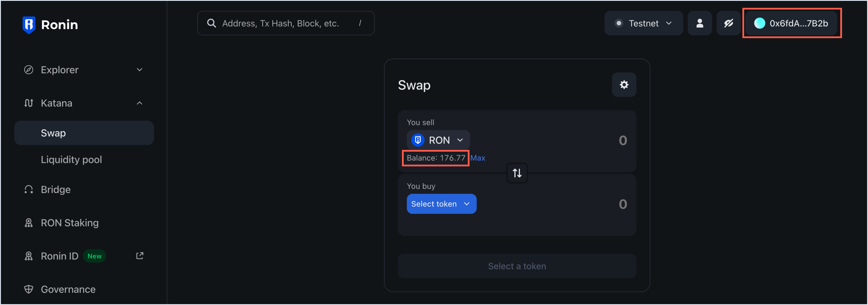The image size is (868, 305).
Task: Click the search magnifier icon
Action: (x=211, y=23)
